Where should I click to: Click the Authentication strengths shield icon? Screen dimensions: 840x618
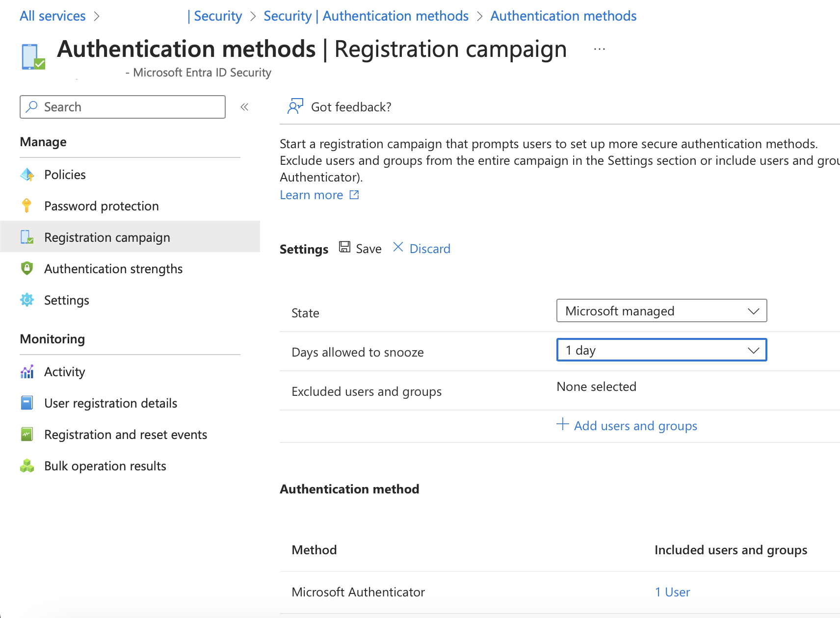(x=27, y=268)
